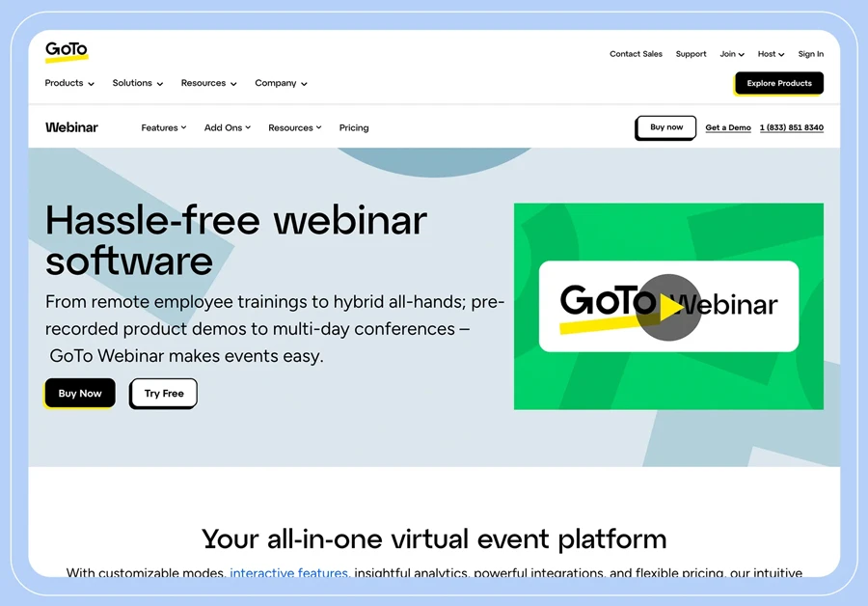Click the Try Free button
Viewport: 868px width, 606px height.
[164, 393]
